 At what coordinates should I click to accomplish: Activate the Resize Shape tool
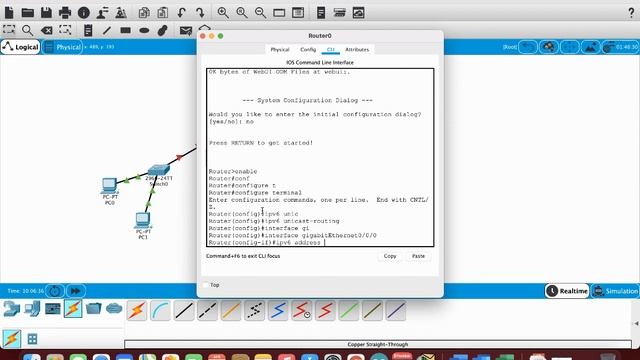(x=65, y=30)
